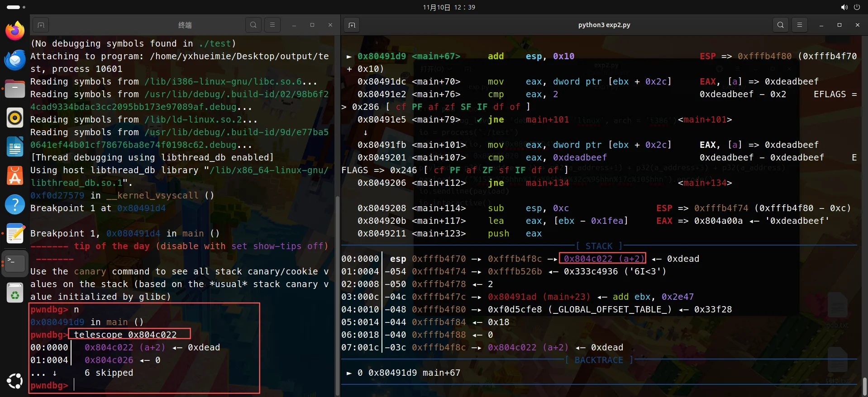Open hamburger menu in left terminal
This screenshot has height=397, width=868.
point(272,25)
